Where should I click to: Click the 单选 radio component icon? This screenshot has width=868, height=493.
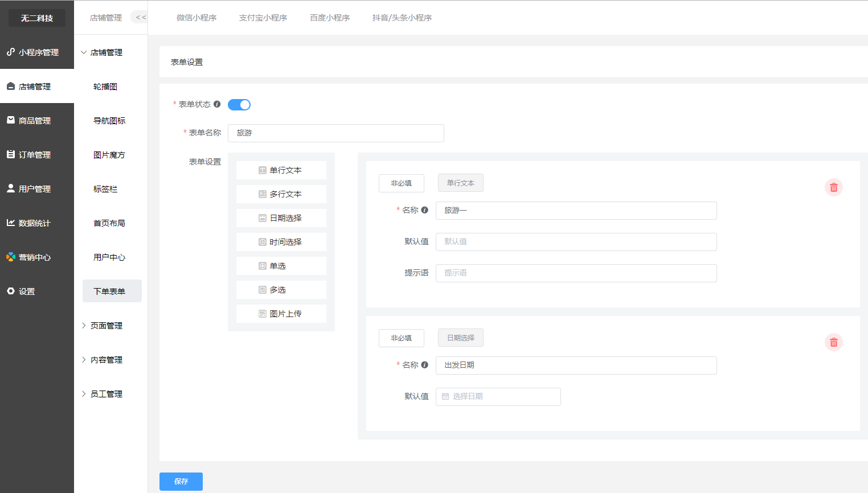[x=263, y=266]
